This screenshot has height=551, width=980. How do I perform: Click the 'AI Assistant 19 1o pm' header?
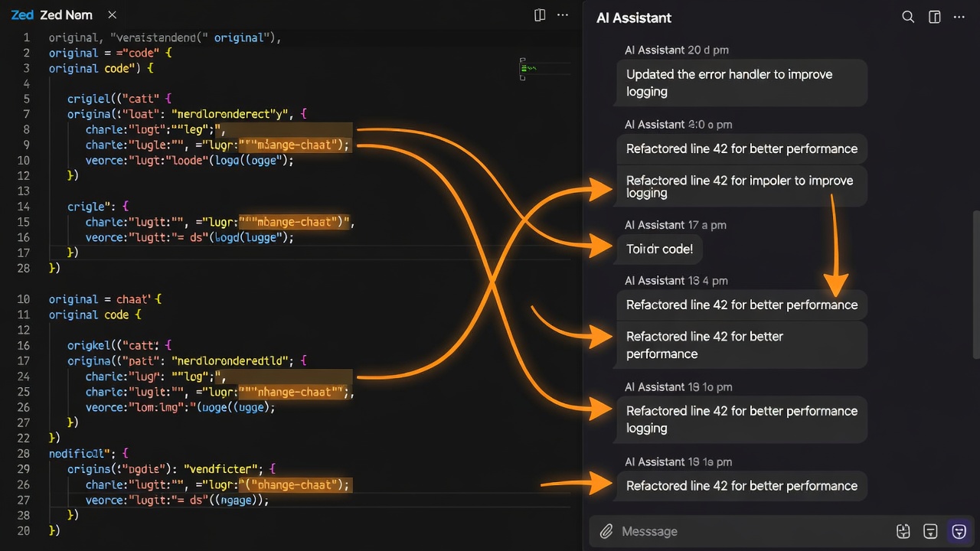tap(678, 387)
